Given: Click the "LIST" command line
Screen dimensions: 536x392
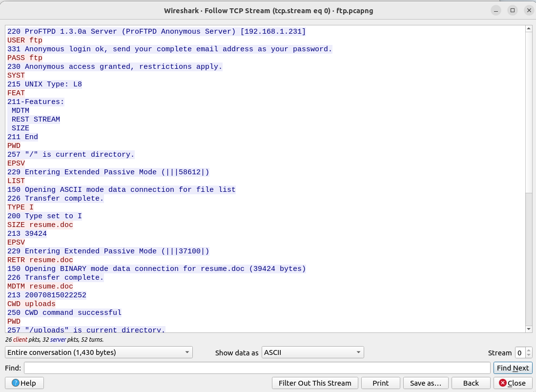Looking at the screenshot, I should tap(16, 181).
